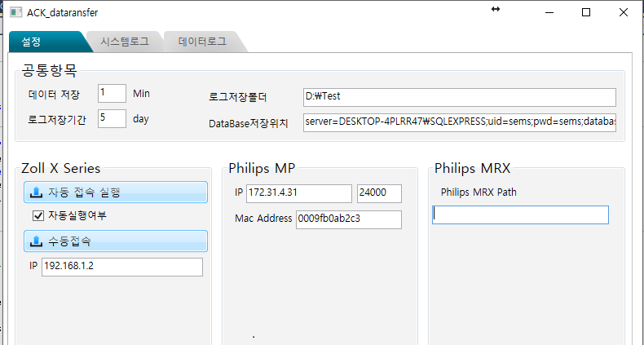Click the upload icon on 자동 접속 실행 button

point(37,192)
